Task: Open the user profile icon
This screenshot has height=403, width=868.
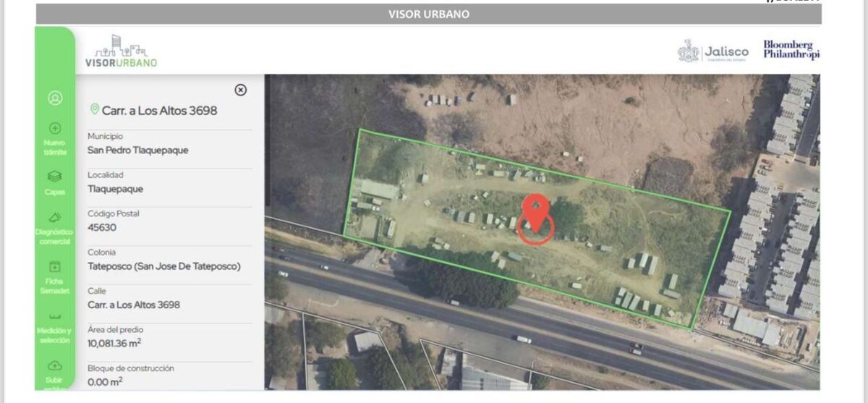Action: (x=55, y=98)
